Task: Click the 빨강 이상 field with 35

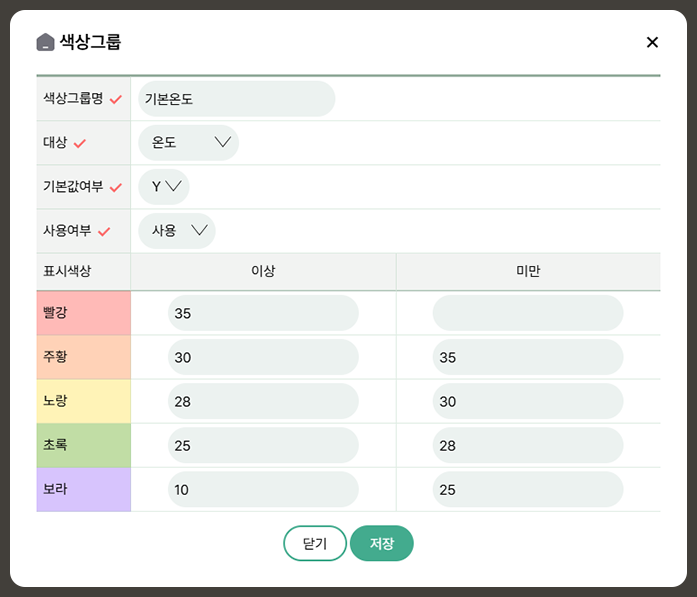Action: click(x=263, y=313)
